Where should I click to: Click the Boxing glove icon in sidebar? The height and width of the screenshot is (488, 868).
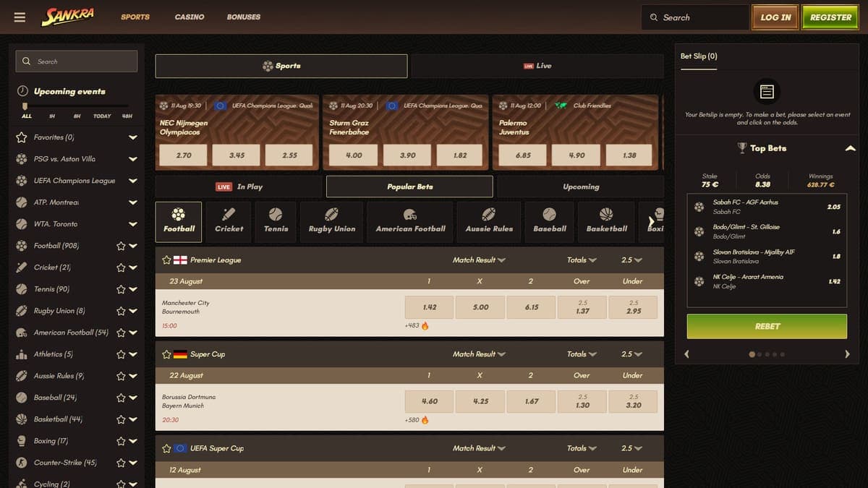click(x=21, y=441)
